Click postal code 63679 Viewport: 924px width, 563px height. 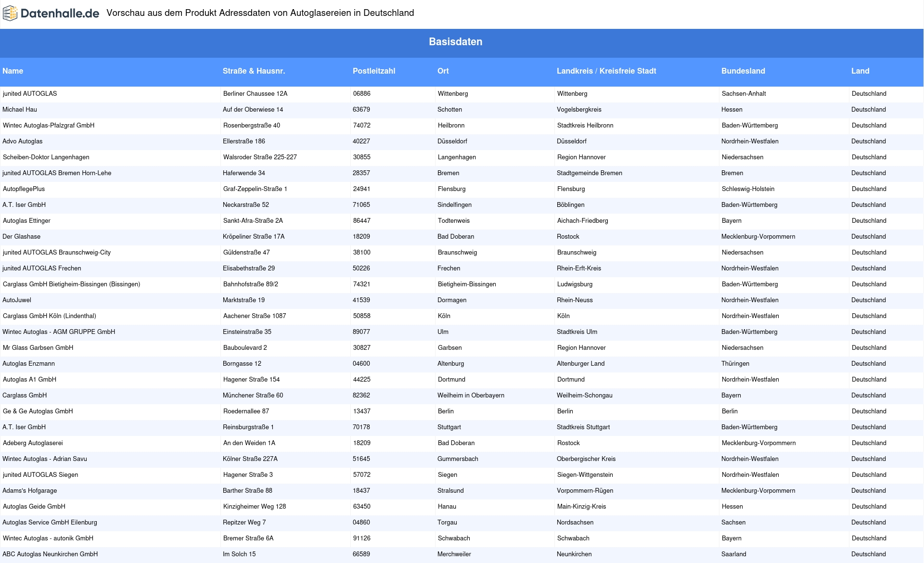(x=361, y=110)
